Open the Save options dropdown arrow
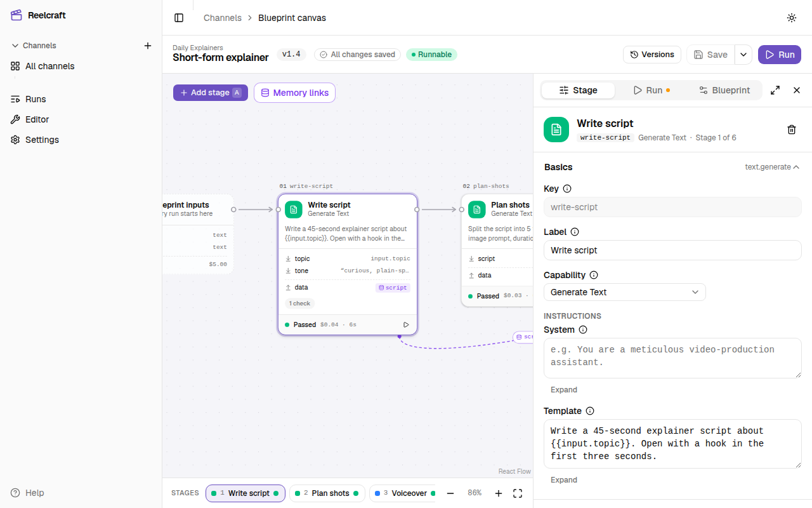812x508 pixels. (743, 55)
